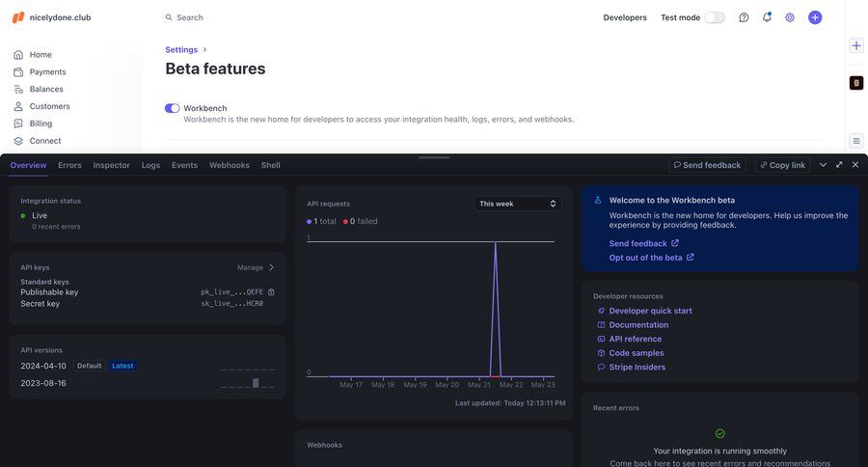
Task: Click the Billing icon
Action: click(x=18, y=124)
